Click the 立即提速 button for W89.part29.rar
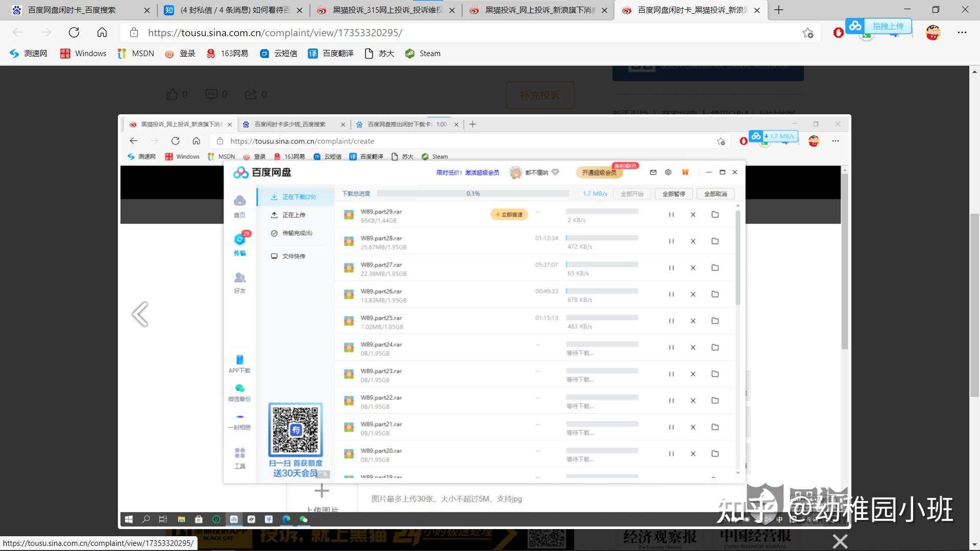Image resolution: width=980 pixels, height=551 pixels. point(509,214)
